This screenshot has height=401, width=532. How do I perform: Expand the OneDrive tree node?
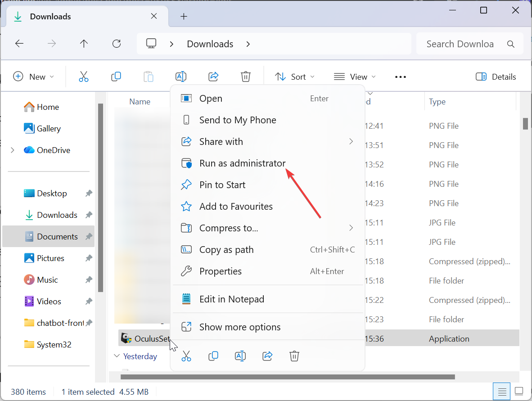click(x=13, y=150)
